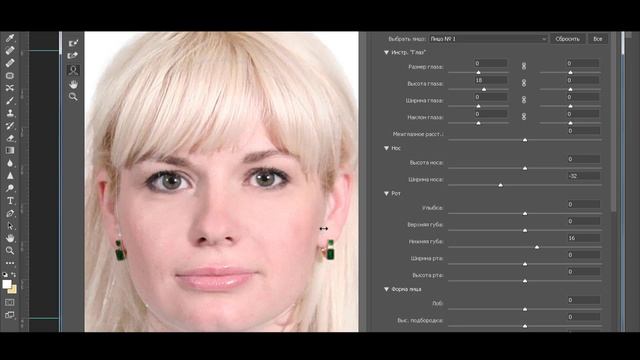This screenshot has width=640, height=360.
Task: Collapse the Рот section
Action: tap(386, 193)
